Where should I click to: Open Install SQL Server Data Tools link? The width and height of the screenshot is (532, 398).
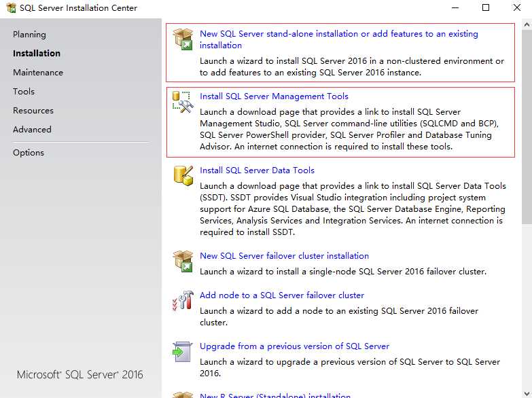point(258,170)
